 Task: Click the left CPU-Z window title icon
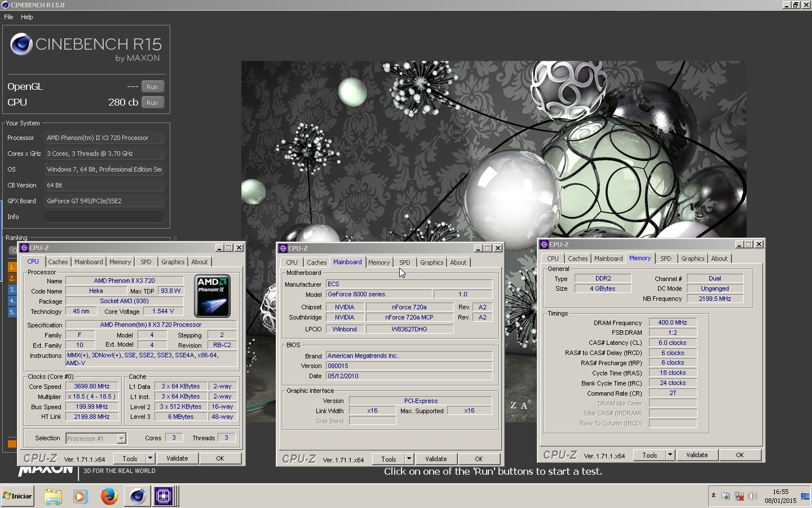pos(24,248)
